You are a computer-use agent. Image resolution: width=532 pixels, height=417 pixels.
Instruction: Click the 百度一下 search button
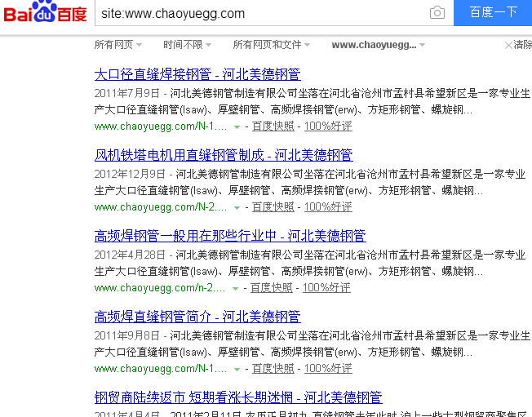pos(493,12)
